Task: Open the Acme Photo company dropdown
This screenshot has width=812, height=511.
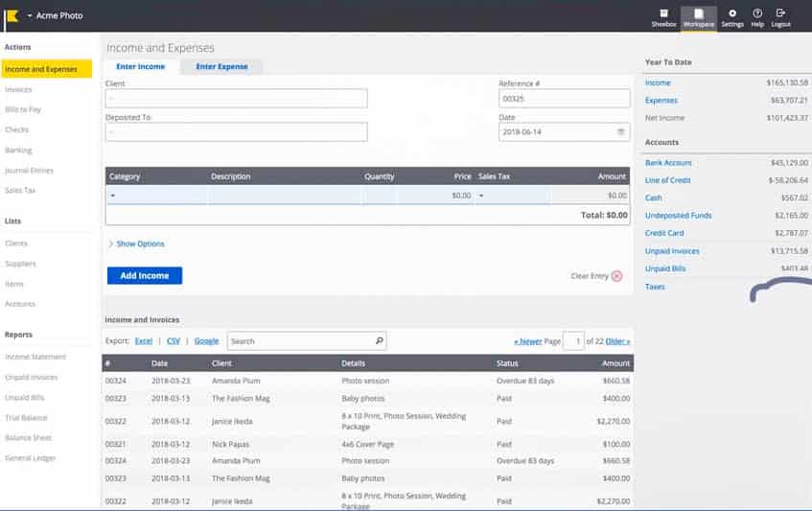Action: click(30, 16)
